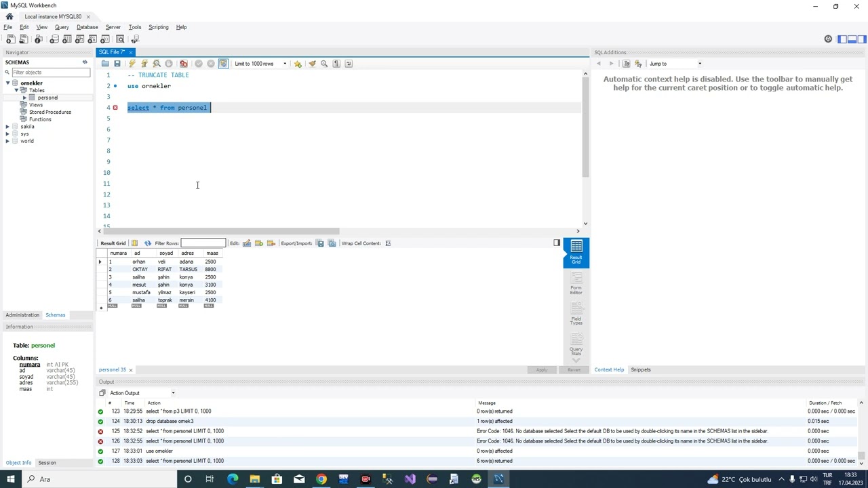
Task: Toggle the right SQL Additions panel
Action: coord(861,39)
